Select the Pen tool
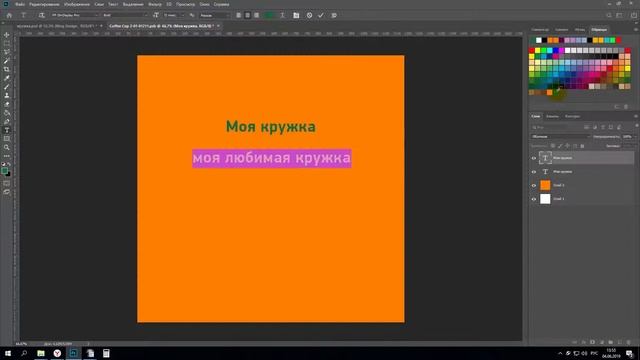The image size is (640, 360). pos(7,122)
